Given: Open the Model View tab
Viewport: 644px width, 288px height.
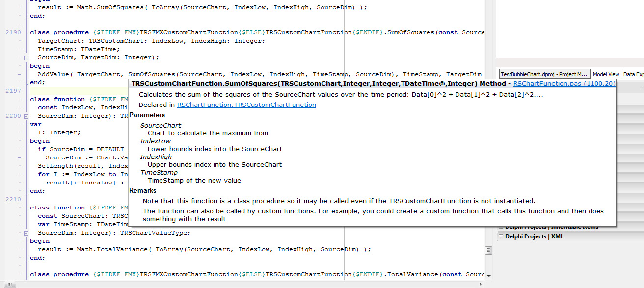Looking at the screenshot, I should coord(606,74).
